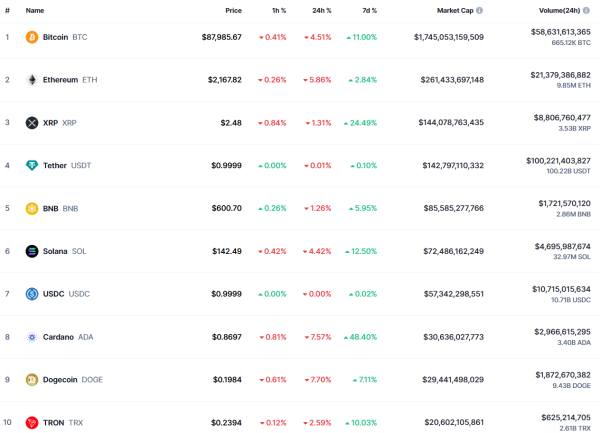The image size is (600, 433).
Task: Click the Bitcoin logo icon
Action: click(x=32, y=37)
